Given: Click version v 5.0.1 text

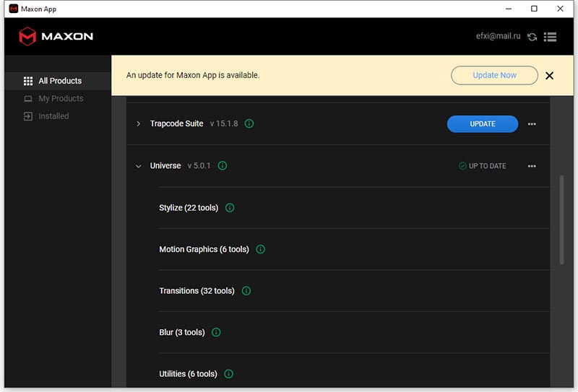Looking at the screenshot, I should 199,166.
